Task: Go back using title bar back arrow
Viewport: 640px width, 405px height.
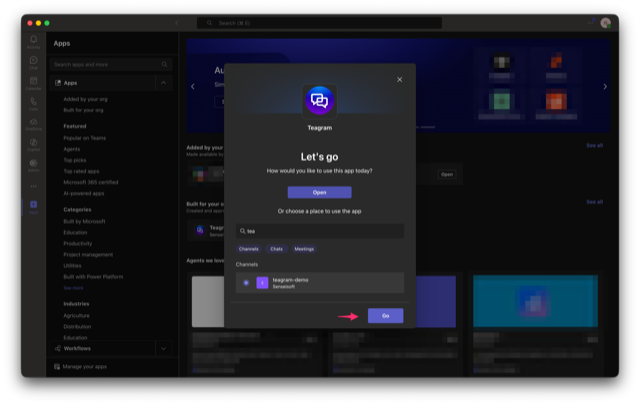Action: pos(177,23)
